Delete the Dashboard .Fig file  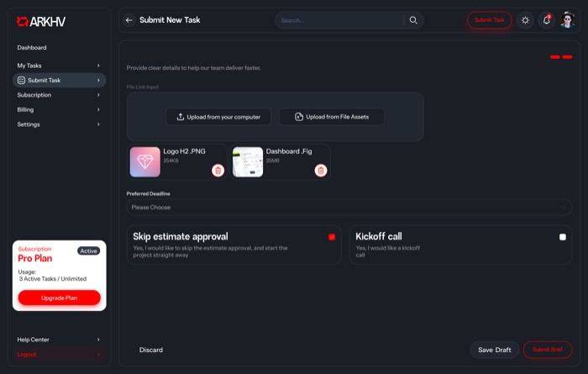[321, 171]
